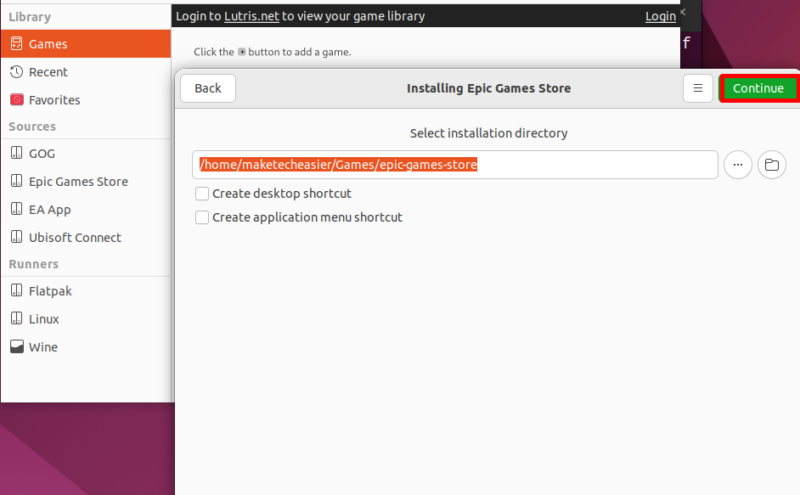Click the Ubisoft Connect icon
The height and width of the screenshot is (495, 800).
coord(16,237)
